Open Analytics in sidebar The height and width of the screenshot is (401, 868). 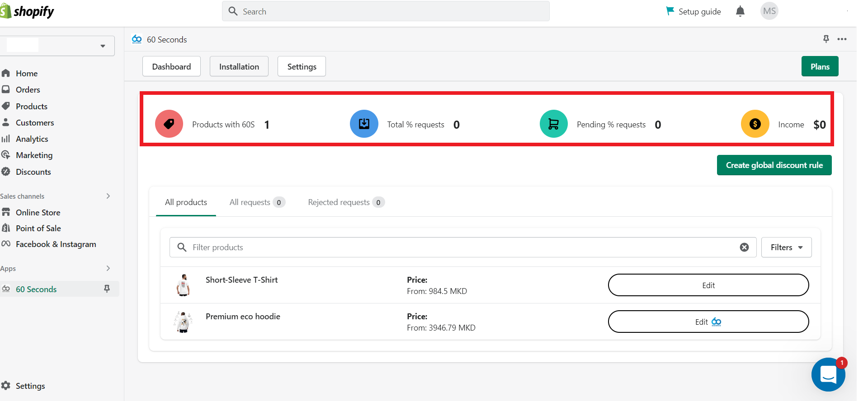(x=32, y=139)
